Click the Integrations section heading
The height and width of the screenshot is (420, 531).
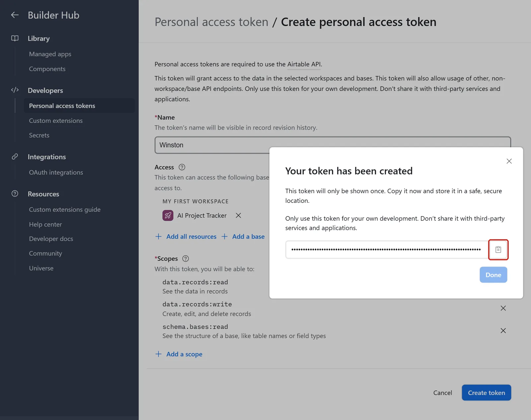[x=47, y=157]
